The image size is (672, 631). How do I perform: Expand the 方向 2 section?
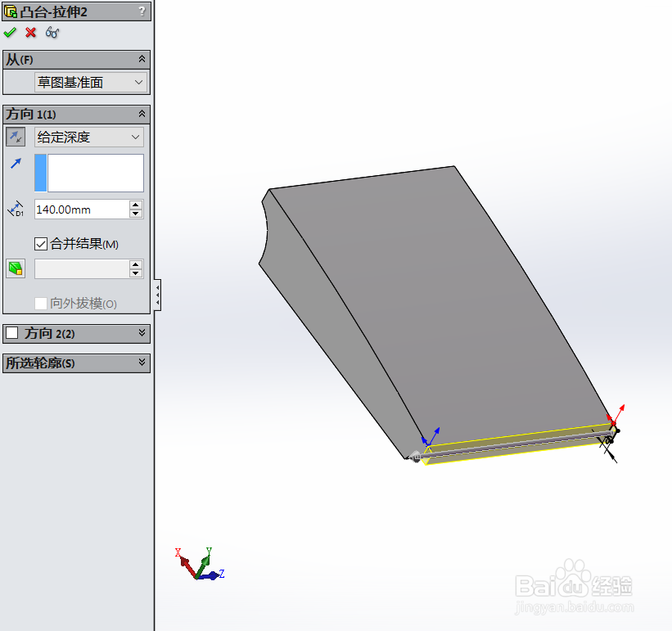[142, 333]
